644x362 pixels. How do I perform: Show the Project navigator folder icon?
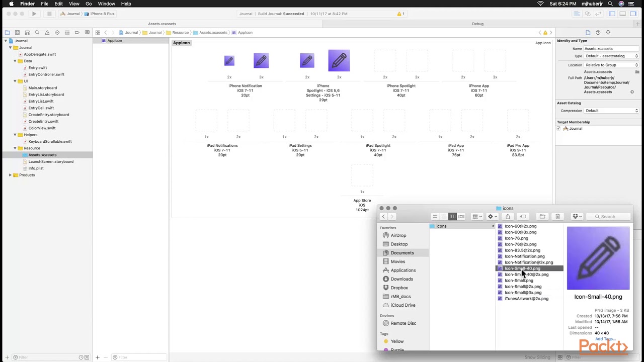coord(7,33)
